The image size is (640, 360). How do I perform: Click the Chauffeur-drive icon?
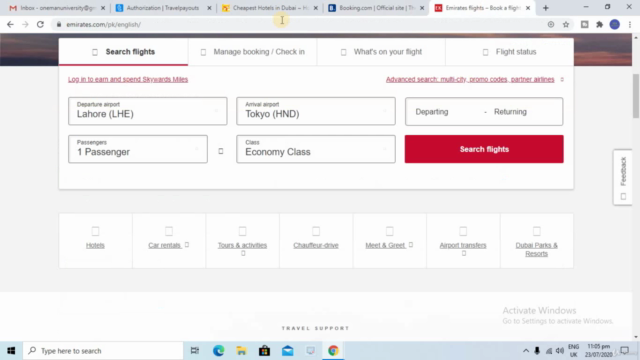(316, 231)
